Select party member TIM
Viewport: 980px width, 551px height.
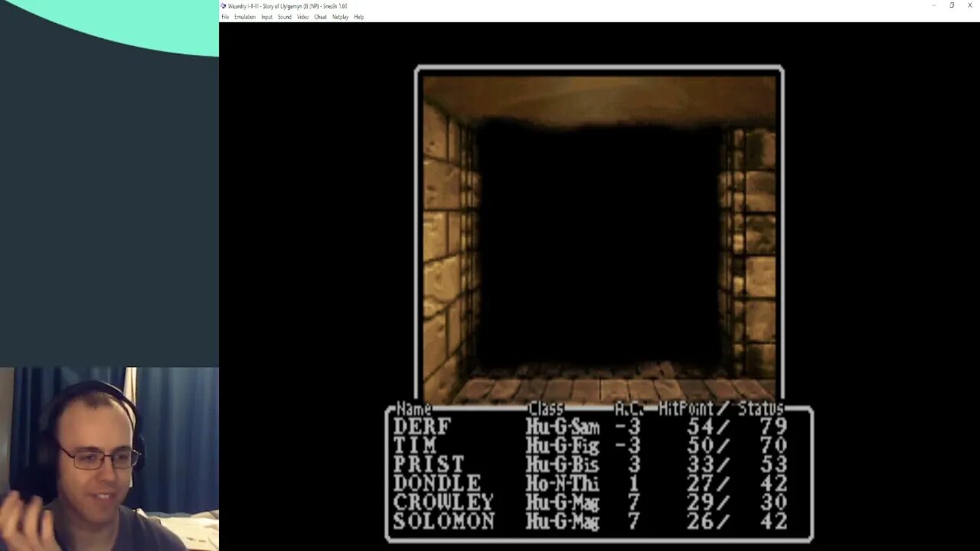click(x=414, y=445)
